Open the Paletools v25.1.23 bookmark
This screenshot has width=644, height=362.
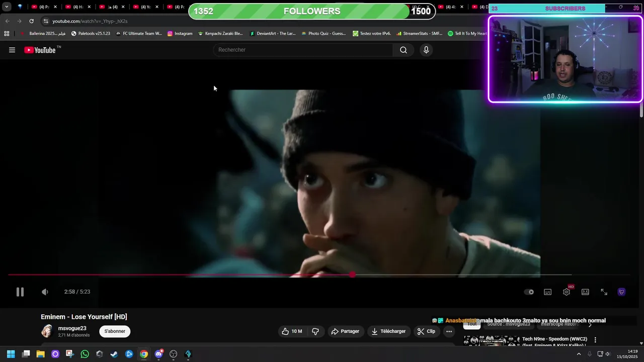(x=91, y=34)
